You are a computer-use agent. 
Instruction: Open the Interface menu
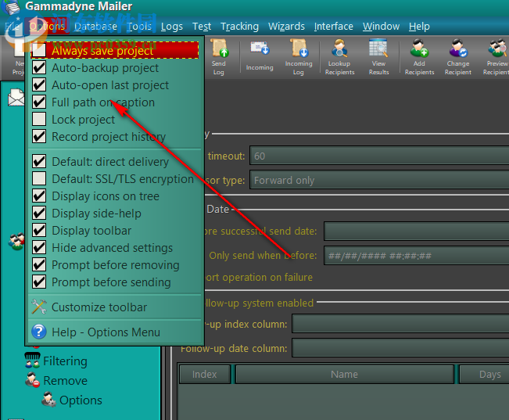pos(333,27)
